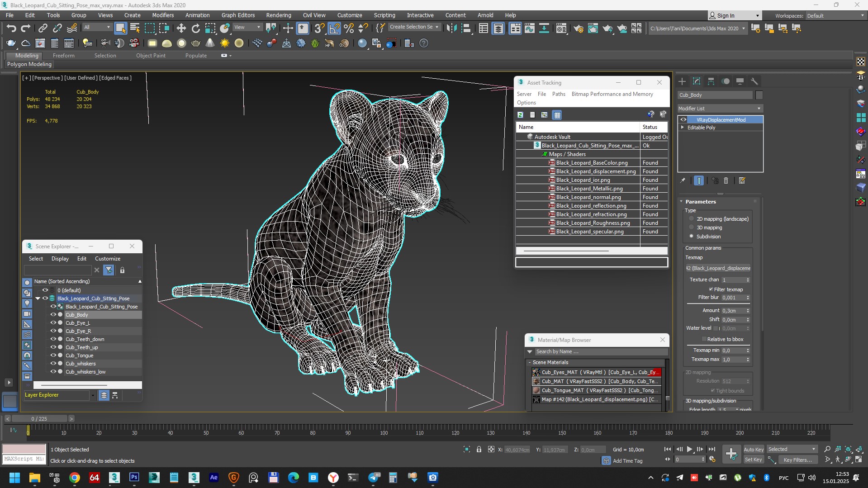Image resolution: width=868 pixels, height=488 pixels.
Task: Click Configure Modifier Sets icon
Action: pyautogui.click(x=742, y=180)
